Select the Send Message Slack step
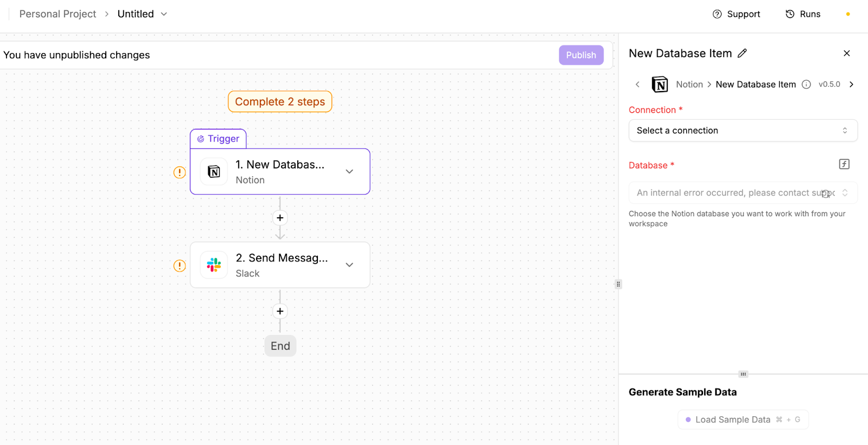Viewport: 868px width, 445px height. [280, 265]
